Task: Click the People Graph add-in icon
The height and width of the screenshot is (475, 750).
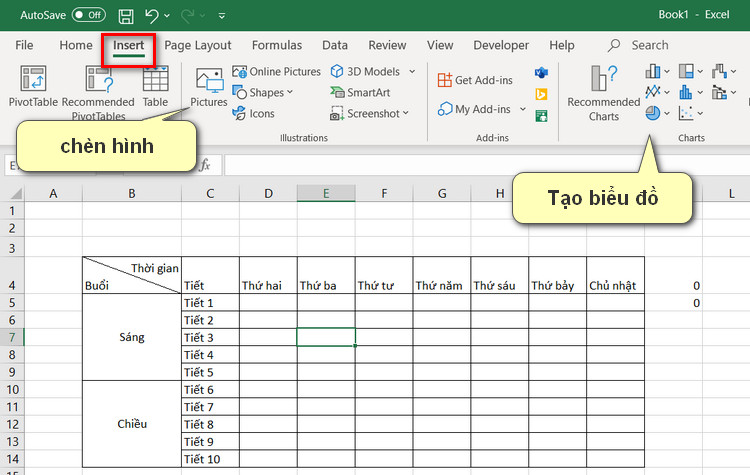Action: coord(541,116)
